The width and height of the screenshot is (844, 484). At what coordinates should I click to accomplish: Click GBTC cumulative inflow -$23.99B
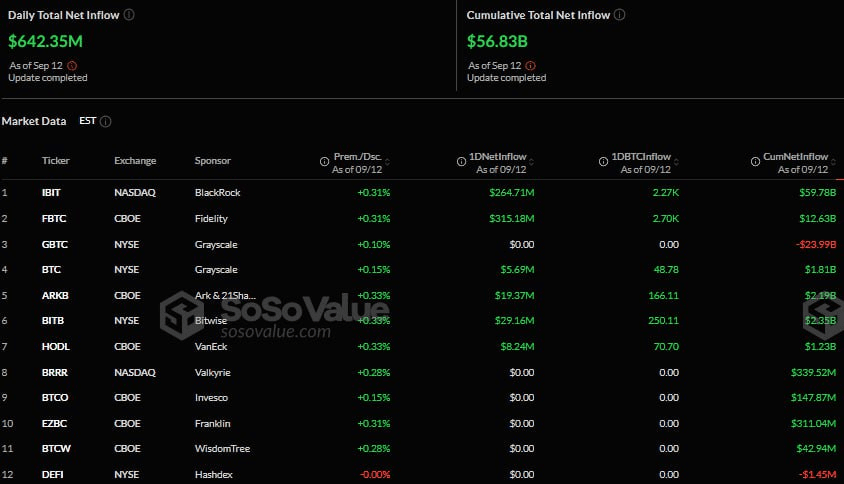pyautogui.click(x=816, y=244)
